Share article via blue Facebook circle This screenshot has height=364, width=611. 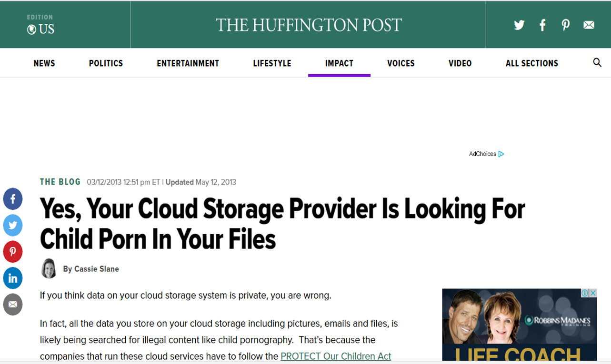tap(13, 199)
